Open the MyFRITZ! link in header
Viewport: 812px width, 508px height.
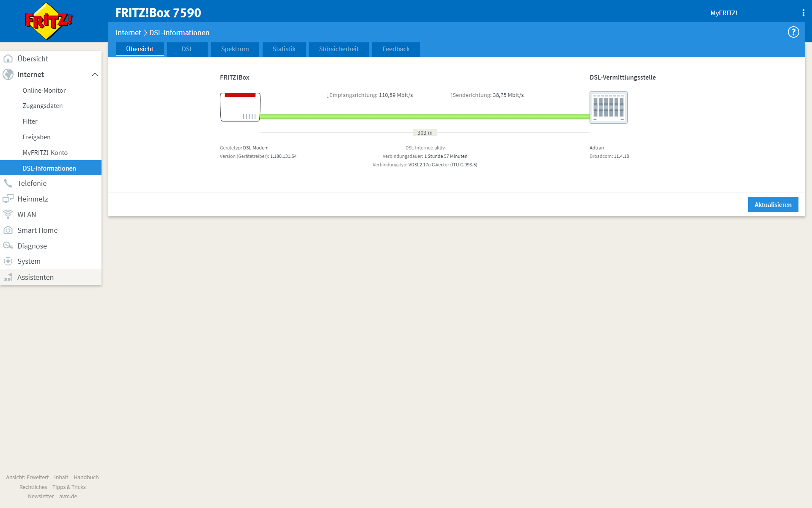[724, 13]
